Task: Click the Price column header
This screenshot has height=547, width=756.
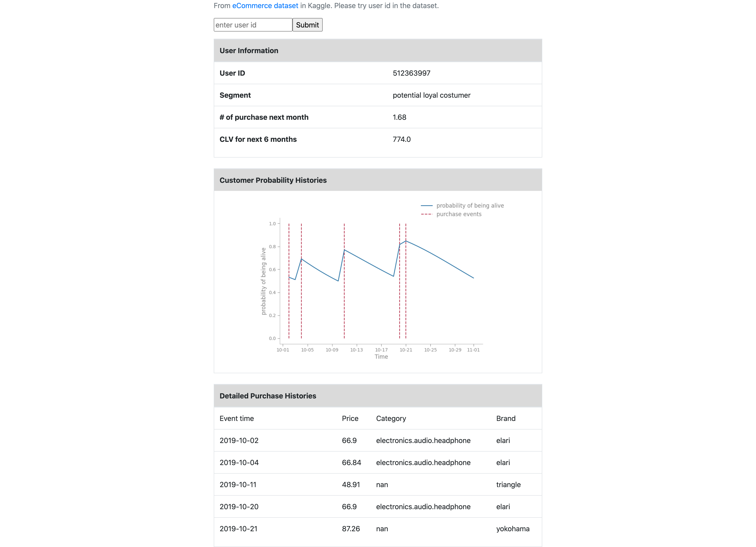Action: tap(350, 419)
